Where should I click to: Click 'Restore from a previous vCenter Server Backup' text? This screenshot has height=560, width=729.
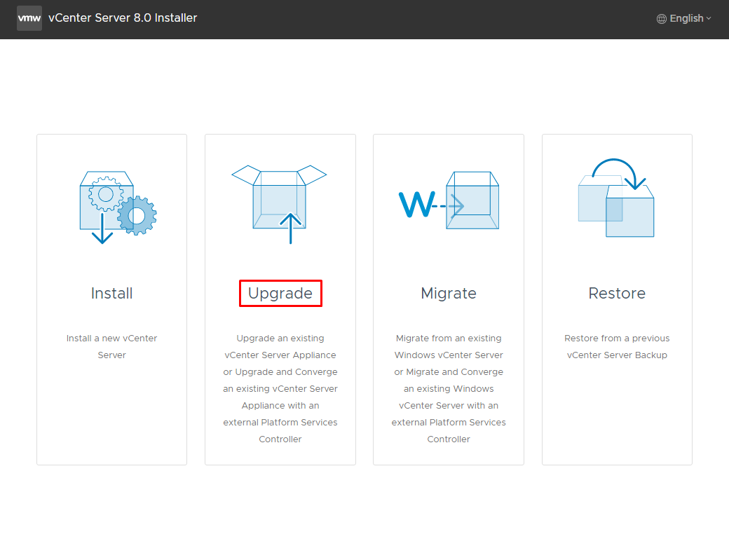click(x=617, y=347)
